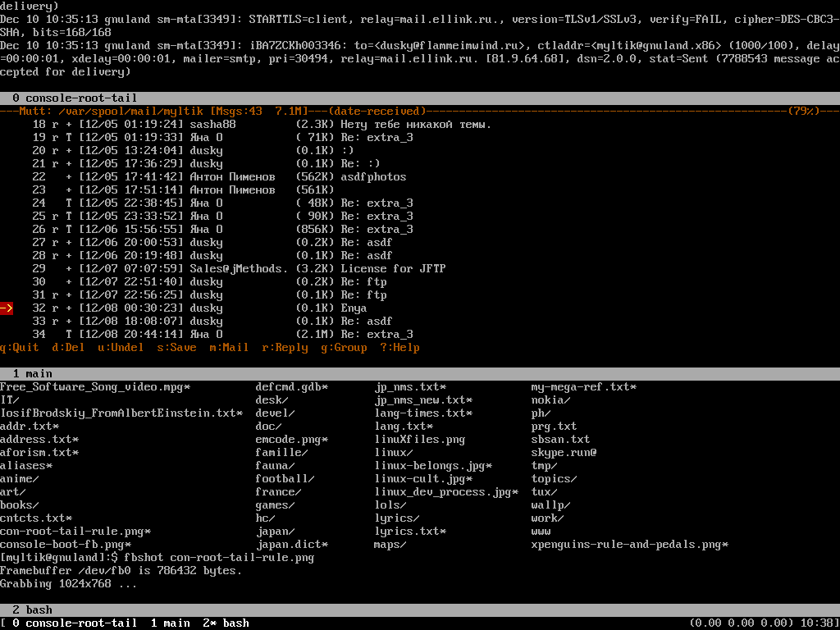Click r:Reply in Mutt help line

(285, 348)
